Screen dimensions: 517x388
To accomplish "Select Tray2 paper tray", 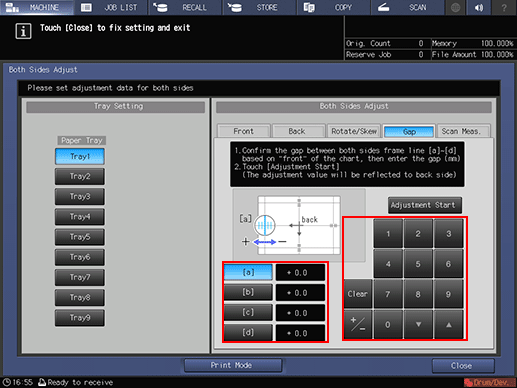I will coord(80,176).
